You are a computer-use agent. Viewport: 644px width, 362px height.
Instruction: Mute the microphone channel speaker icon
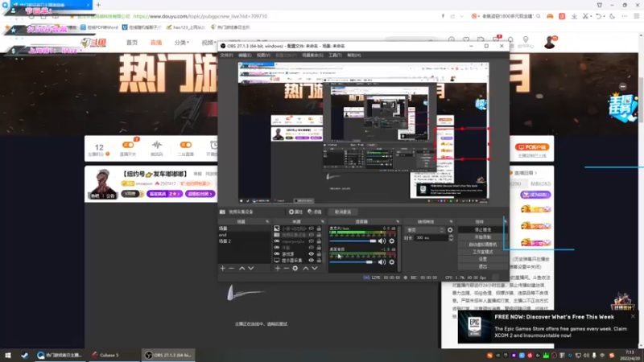(x=382, y=241)
